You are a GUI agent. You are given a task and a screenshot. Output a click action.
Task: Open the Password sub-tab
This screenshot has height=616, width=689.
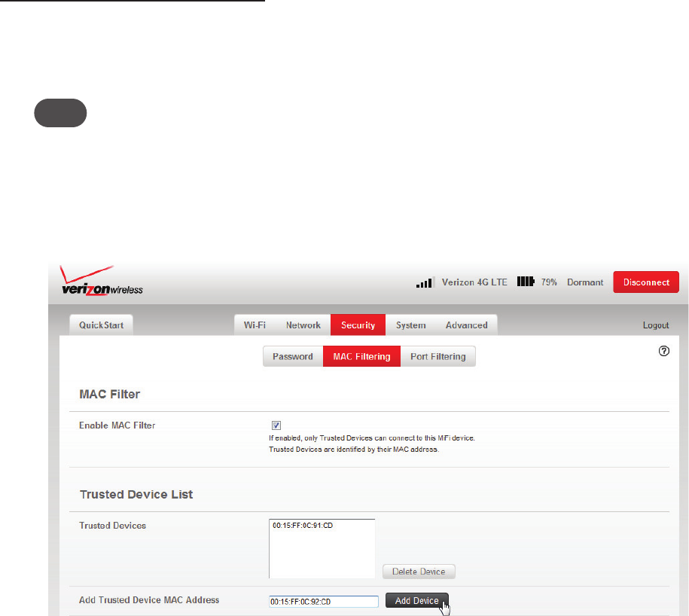[293, 356]
